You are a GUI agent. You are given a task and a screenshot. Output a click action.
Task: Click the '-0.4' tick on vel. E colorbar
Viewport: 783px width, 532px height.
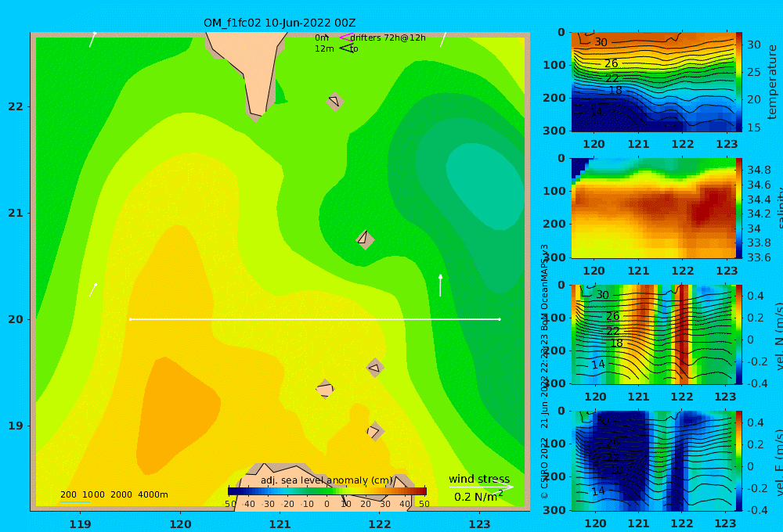click(756, 510)
